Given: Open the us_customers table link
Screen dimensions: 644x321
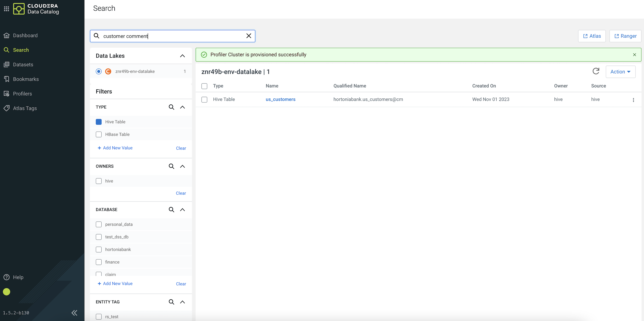Looking at the screenshot, I should click(x=280, y=99).
